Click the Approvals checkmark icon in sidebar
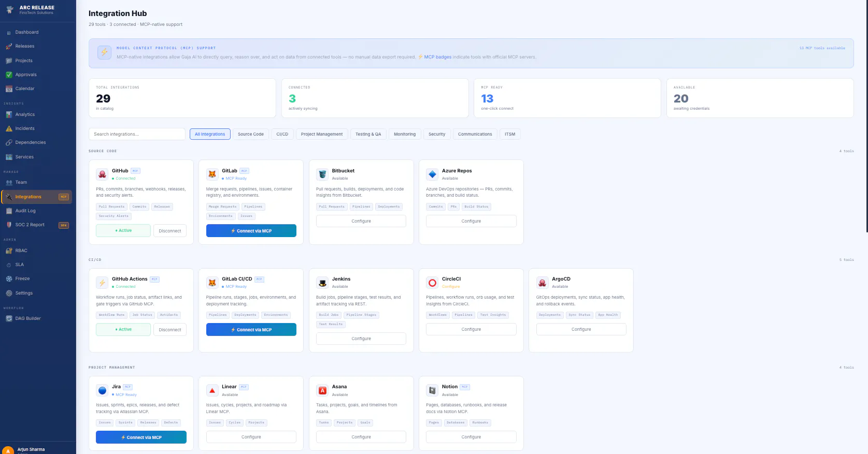This screenshot has width=868, height=454. tap(9, 75)
